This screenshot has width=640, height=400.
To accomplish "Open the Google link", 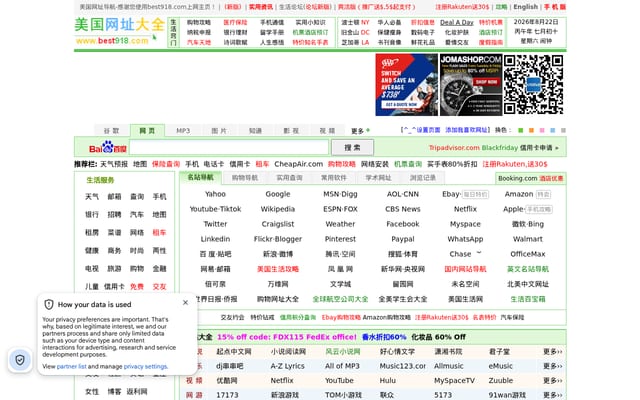I will pos(278,194).
